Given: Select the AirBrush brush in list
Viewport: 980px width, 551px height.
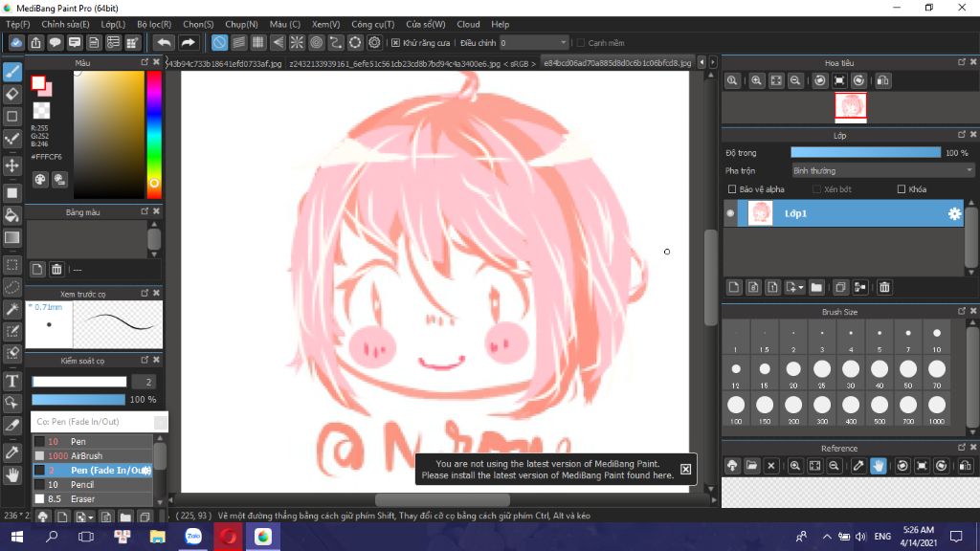Looking at the screenshot, I should tap(93, 456).
